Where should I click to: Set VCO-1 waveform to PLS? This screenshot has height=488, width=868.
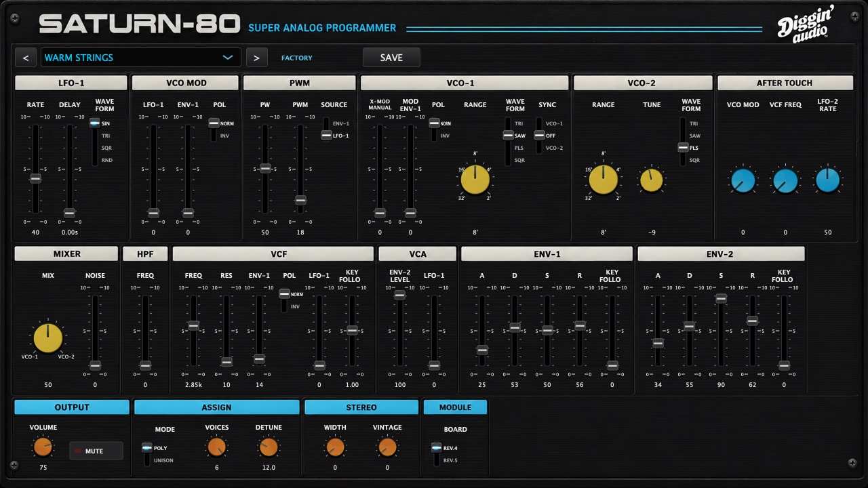point(519,148)
